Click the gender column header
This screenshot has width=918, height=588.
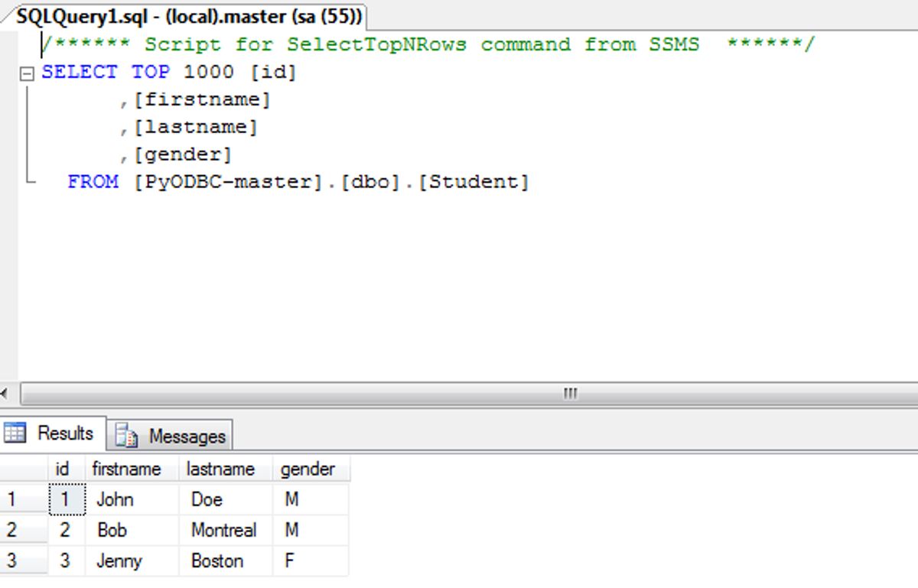[x=308, y=469]
